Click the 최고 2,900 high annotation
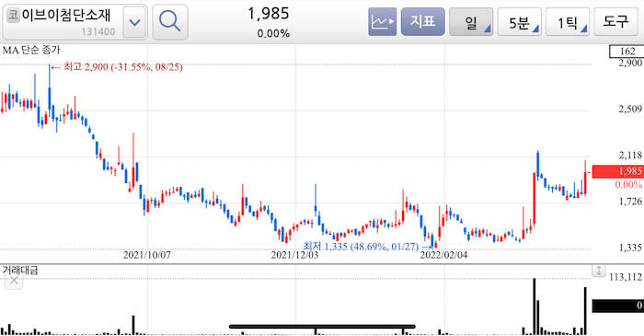Screen dimensions: 644x336 [118, 67]
